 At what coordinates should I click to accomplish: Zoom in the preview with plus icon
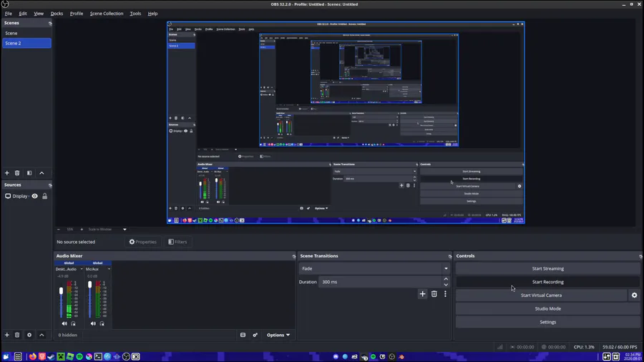coord(82,230)
